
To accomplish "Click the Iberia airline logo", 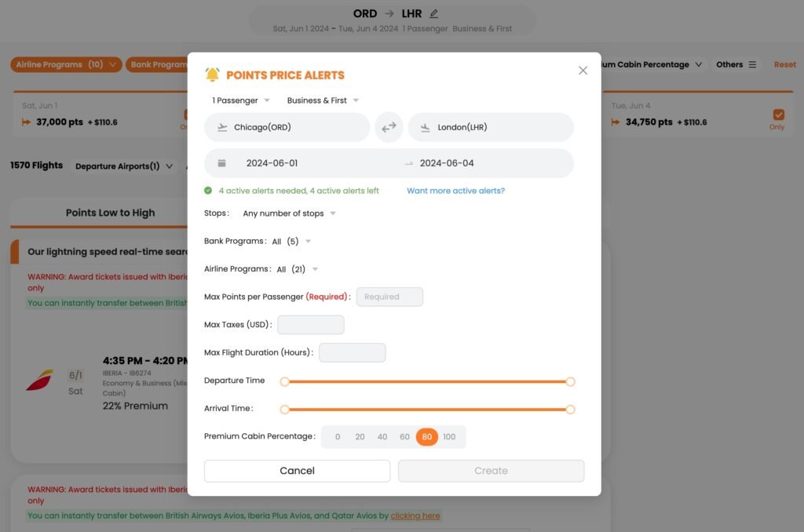I will coord(39,381).
